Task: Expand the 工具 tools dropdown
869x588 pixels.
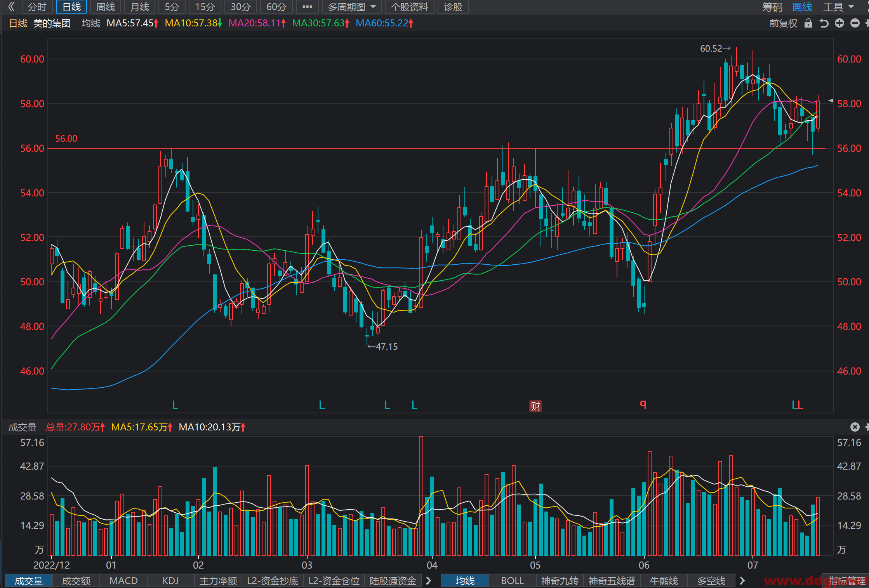Action: click(839, 7)
